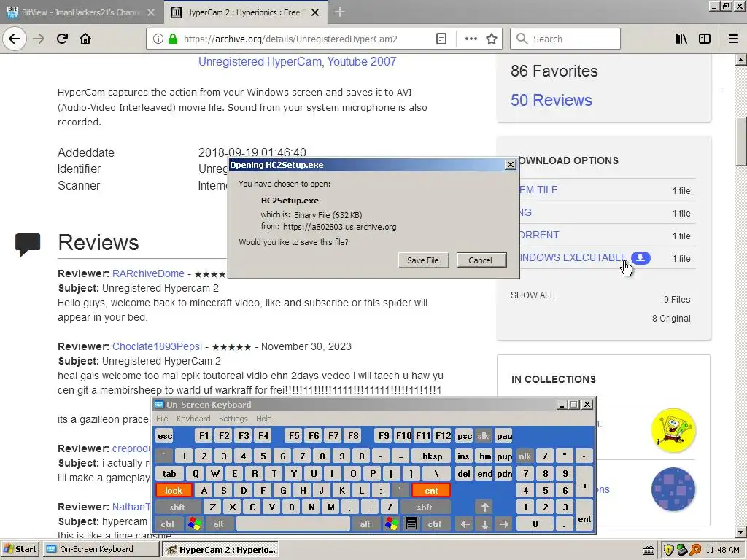The height and width of the screenshot is (560, 747).
Task: Toggle the left alt key on keyboard
Action: (218, 524)
